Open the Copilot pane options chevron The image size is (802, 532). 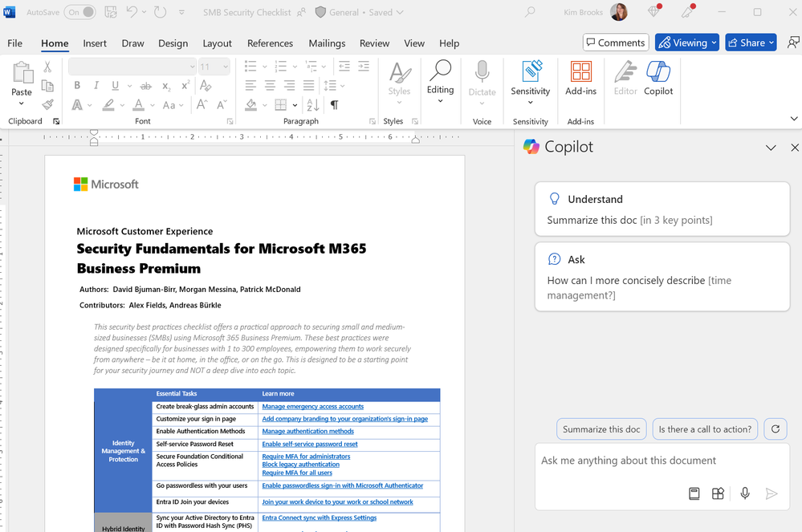(771, 148)
